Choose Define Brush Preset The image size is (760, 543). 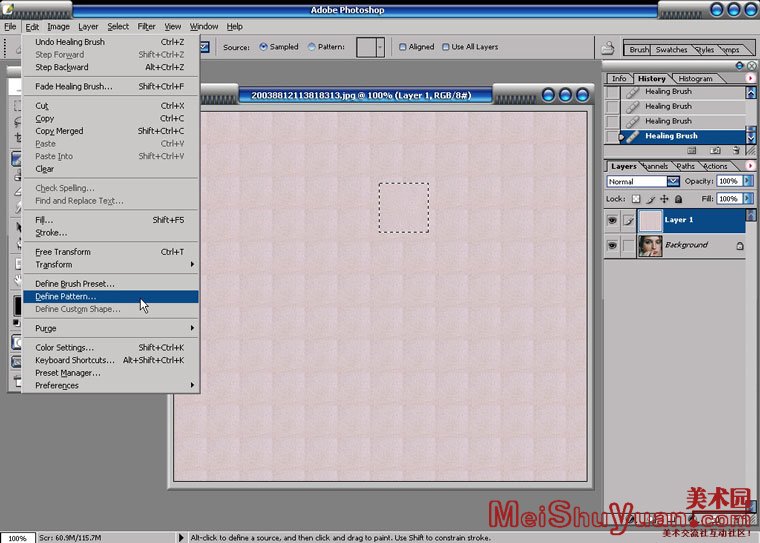[111, 284]
